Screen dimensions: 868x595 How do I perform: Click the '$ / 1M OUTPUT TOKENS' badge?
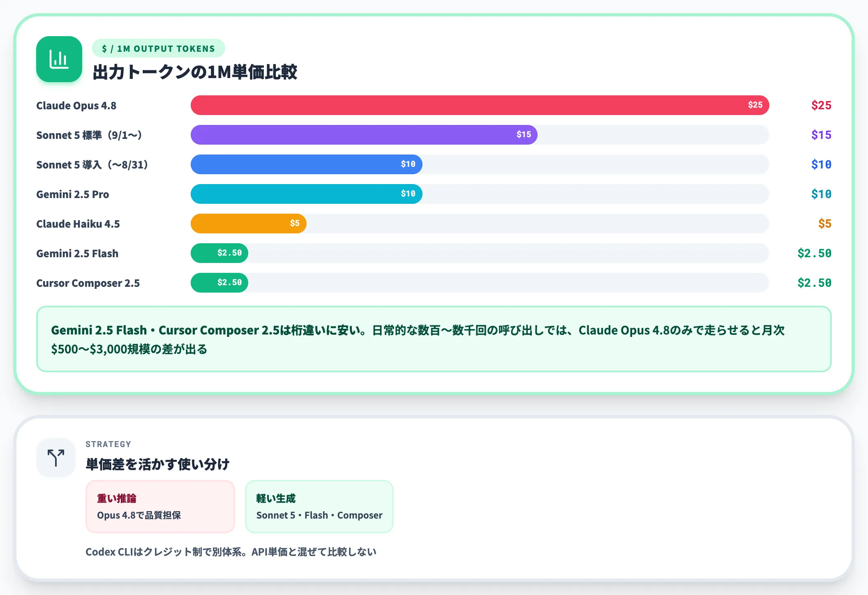coord(158,48)
